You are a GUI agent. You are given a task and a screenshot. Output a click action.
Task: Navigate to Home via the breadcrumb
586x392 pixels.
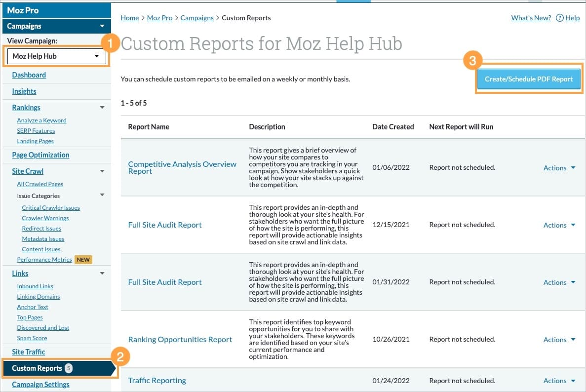pos(129,18)
